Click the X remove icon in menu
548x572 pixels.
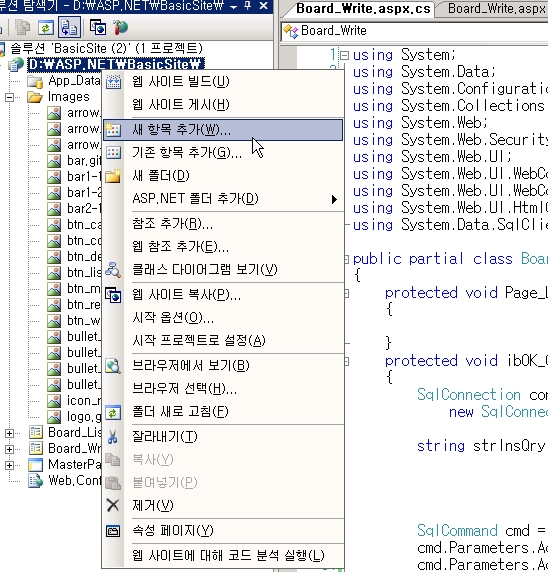113,506
